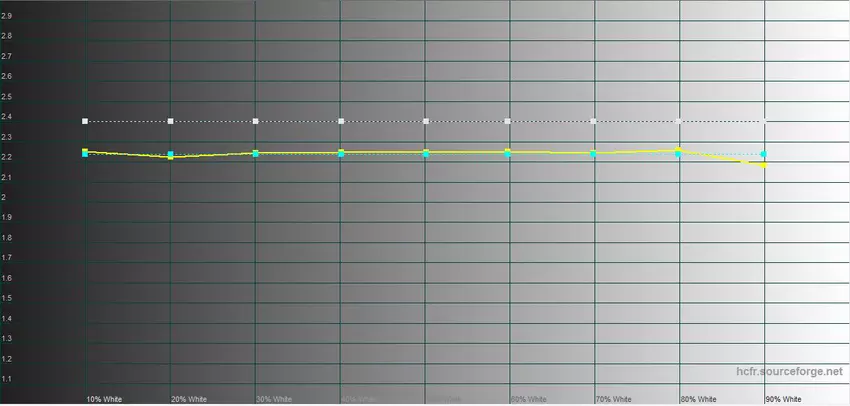Click the 70% White x-axis label
This screenshot has height=406, width=850.
(613, 399)
